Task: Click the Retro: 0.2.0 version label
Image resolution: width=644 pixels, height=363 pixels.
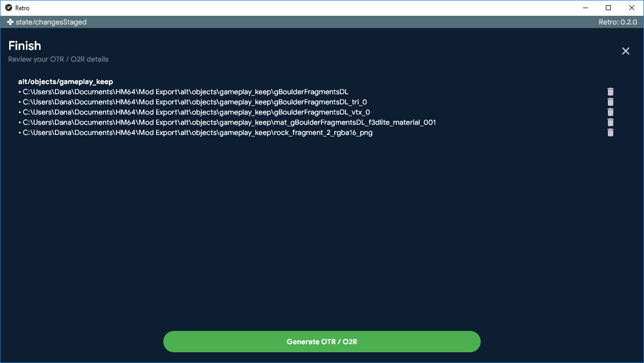Action: tap(618, 22)
